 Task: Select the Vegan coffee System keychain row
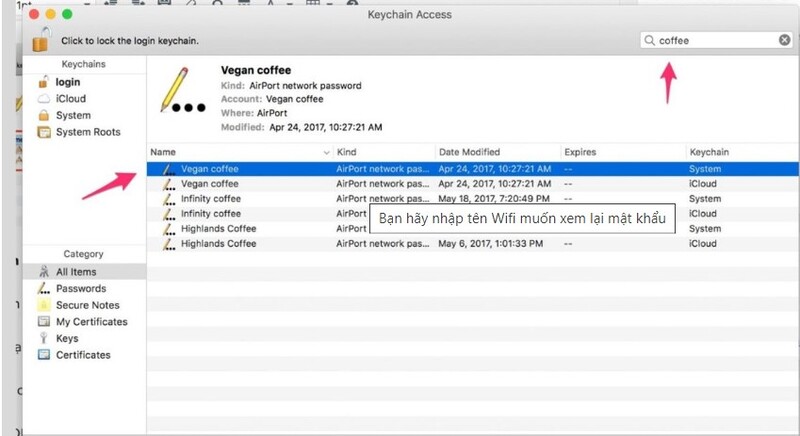[473, 169]
